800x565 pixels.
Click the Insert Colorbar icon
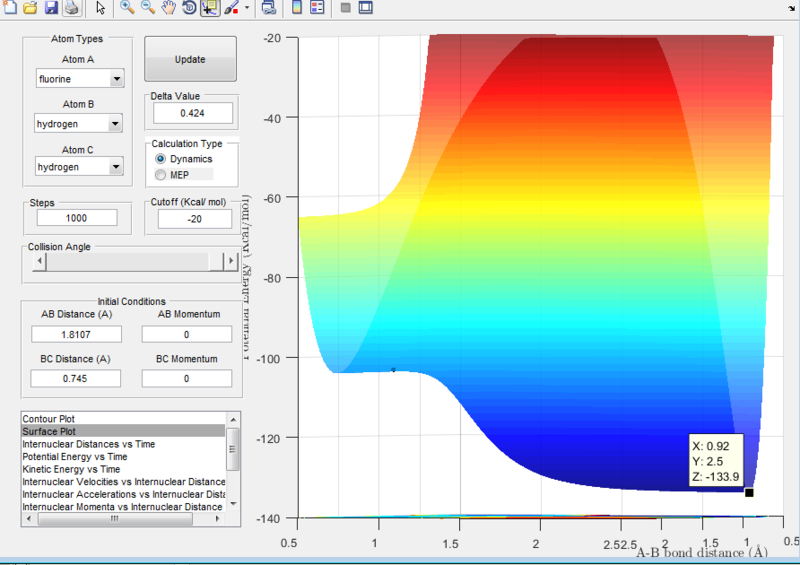click(x=295, y=9)
